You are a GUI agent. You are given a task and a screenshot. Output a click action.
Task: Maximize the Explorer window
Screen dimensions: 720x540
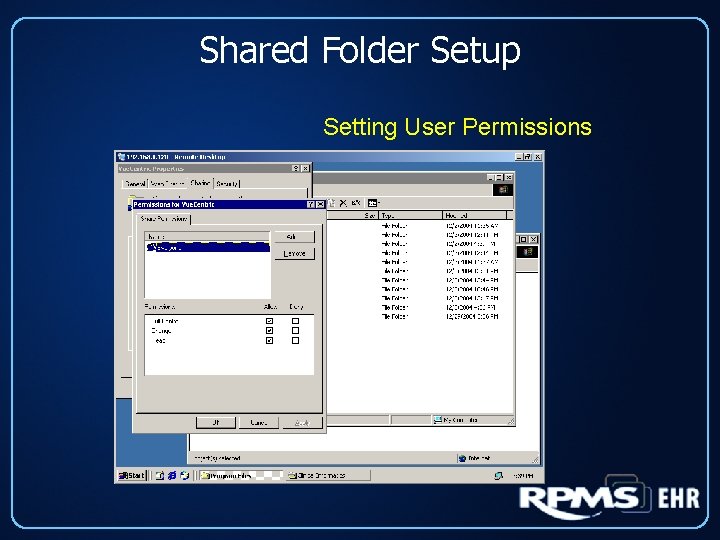coord(499,177)
